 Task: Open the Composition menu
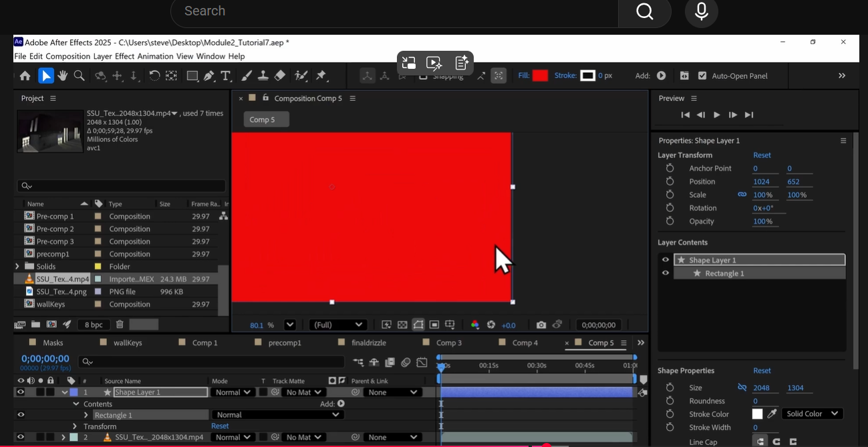click(x=67, y=56)
